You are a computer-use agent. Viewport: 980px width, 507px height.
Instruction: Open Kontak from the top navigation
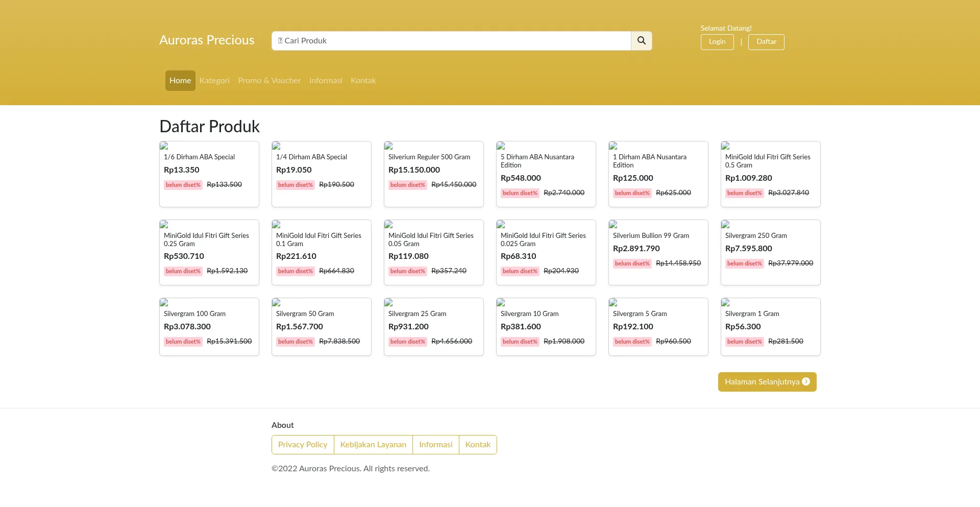click(x=363, y=81)
